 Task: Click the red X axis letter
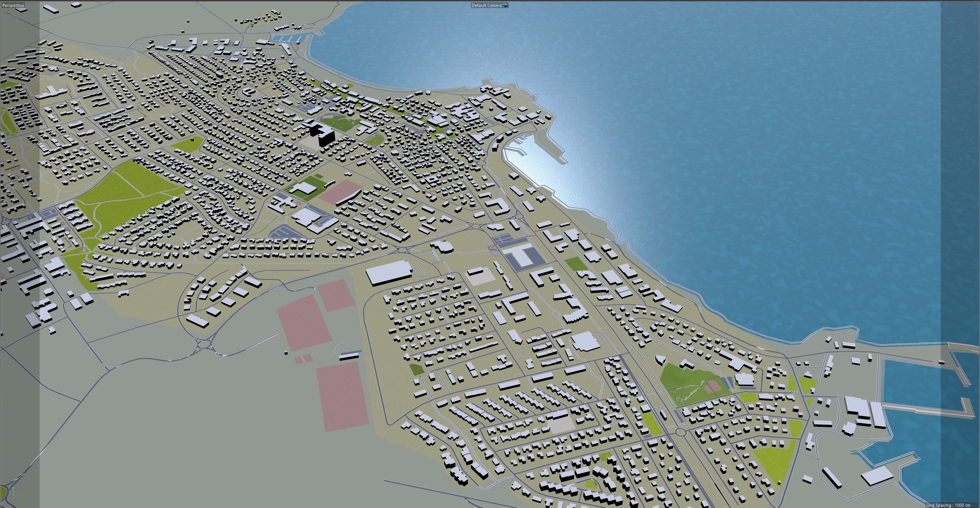[23, 494]
